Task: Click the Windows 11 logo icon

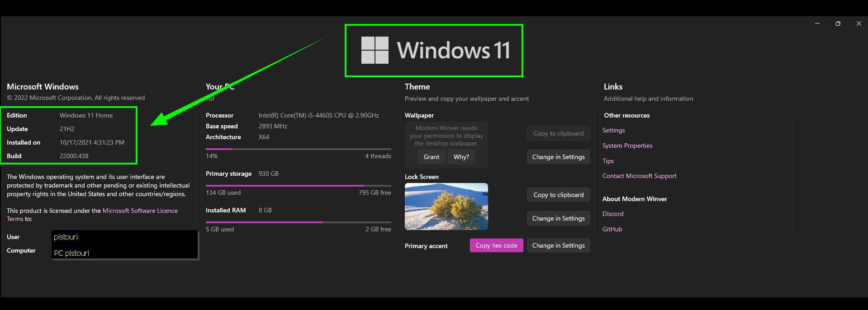Action: click(x=375, y=50)
